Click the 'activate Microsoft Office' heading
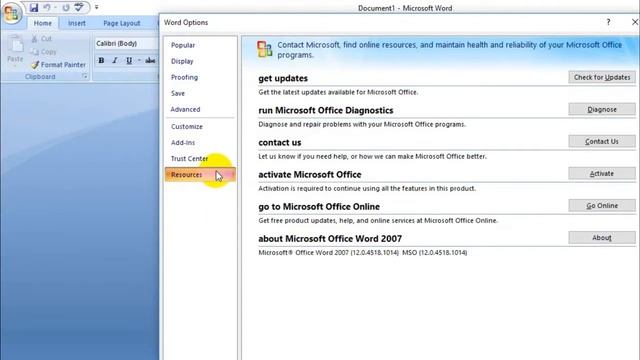 [x=310, y=174]
